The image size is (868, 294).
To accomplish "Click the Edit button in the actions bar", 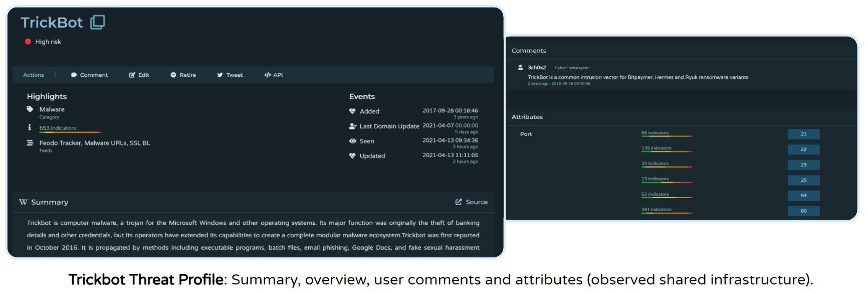I will (x=139, y=75).
